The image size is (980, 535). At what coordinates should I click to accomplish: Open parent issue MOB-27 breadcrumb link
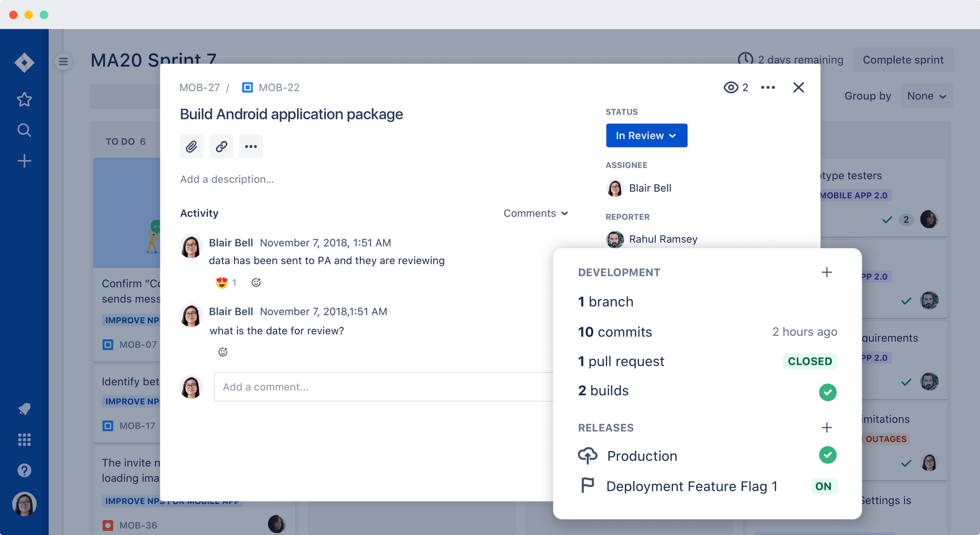(200, 87)
